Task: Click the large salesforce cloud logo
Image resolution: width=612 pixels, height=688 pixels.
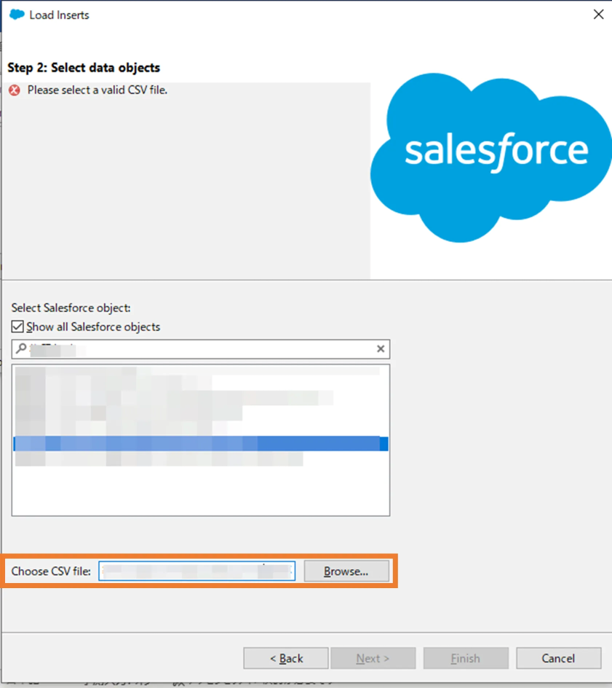Action: pyautogui.click(x=491, y=158)
